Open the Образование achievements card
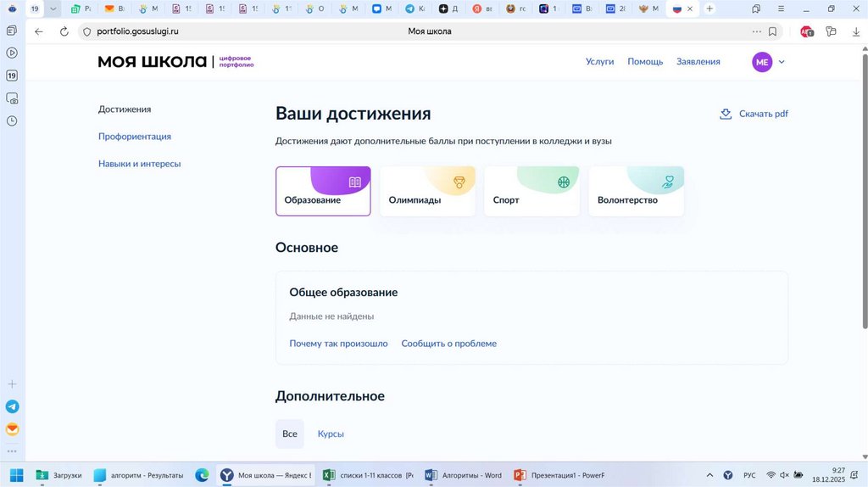Image resolution: width=868 pixels, height=487 pixels. 323,191
